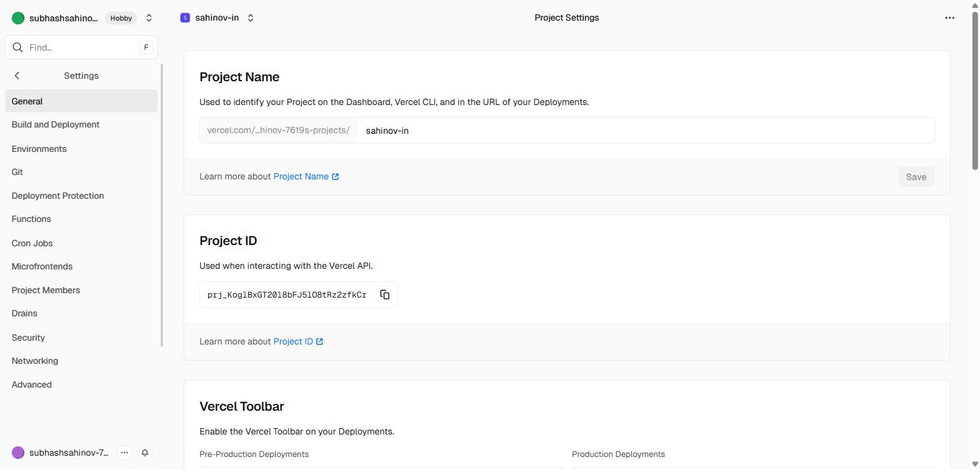Open notifications bell icon
Viewport: 980px width, 472px height.
point(145,453)
